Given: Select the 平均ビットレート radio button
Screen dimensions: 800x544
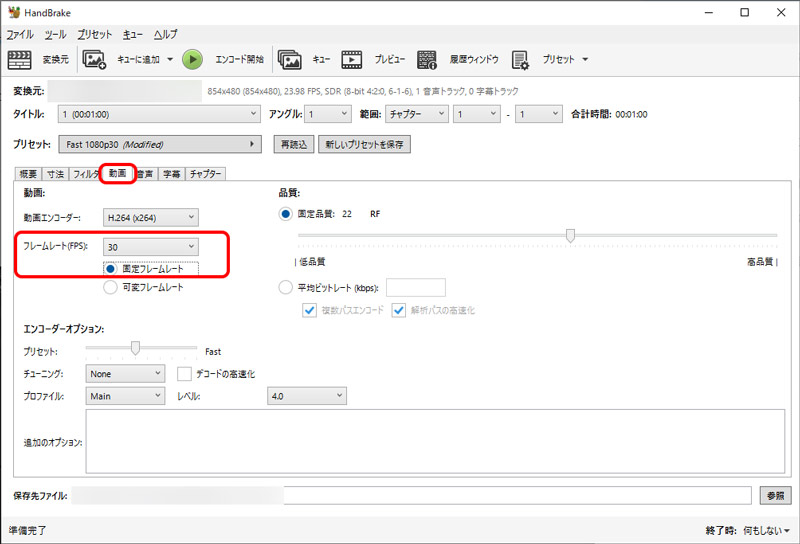Looking at the screenshot, I should (x=286, y=288).
